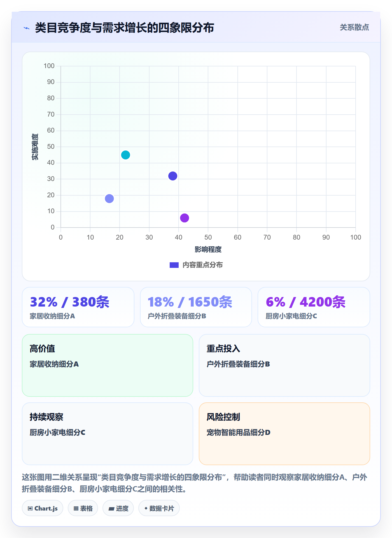Select the 高价值 quadrant heading
392x538 pixels.
42,349
